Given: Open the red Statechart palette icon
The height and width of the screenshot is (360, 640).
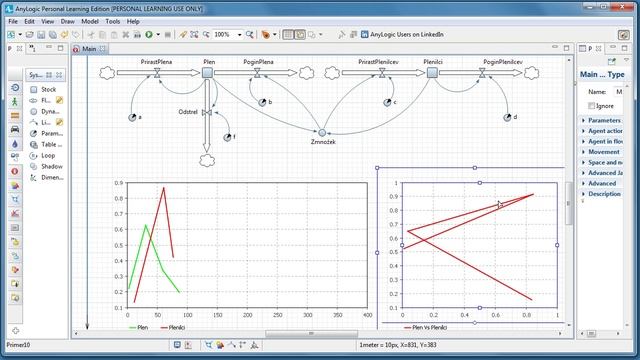Looking at the screenshot, I should pos(15,171).
